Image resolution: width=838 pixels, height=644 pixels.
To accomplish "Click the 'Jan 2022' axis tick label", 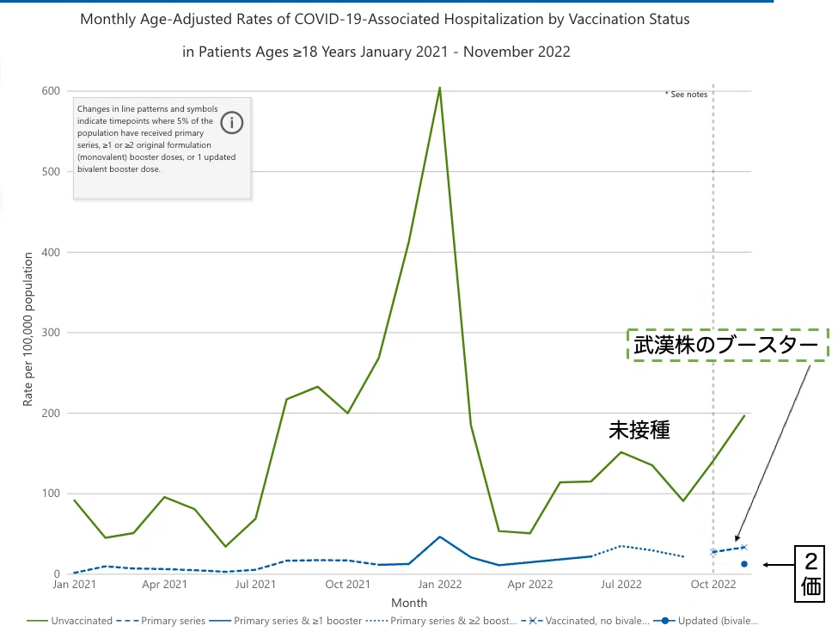I will 440,584.
